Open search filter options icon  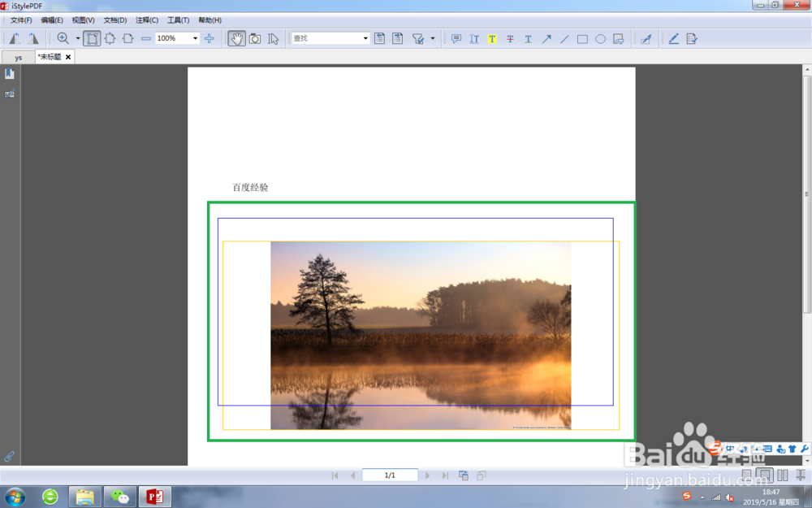tap(418, 38)
